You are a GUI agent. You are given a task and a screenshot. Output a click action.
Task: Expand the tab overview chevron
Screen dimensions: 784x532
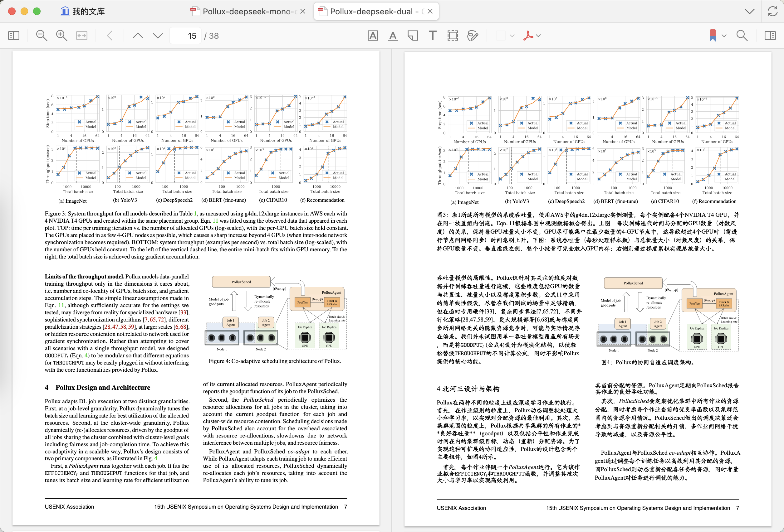749,11
